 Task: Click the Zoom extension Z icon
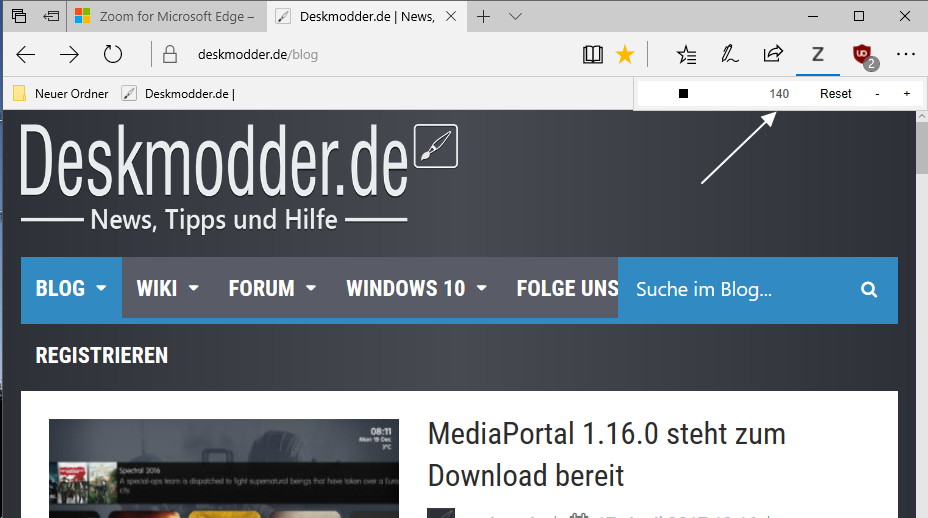817,54
